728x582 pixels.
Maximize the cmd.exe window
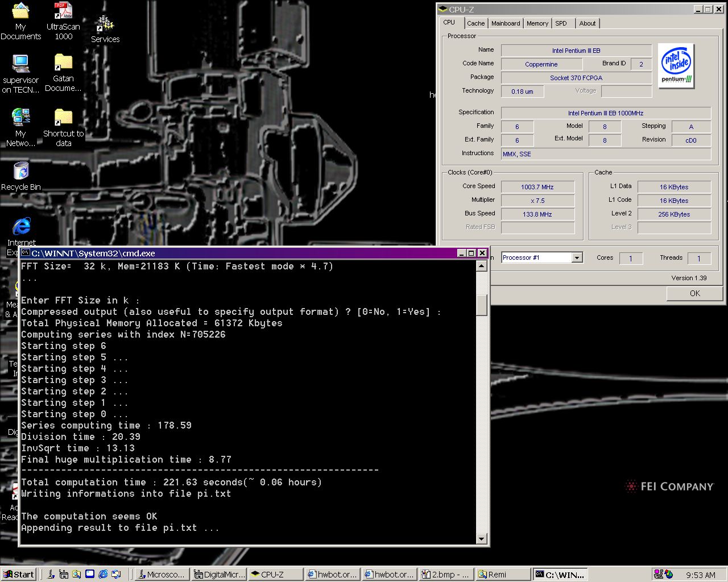pos(471,253)
